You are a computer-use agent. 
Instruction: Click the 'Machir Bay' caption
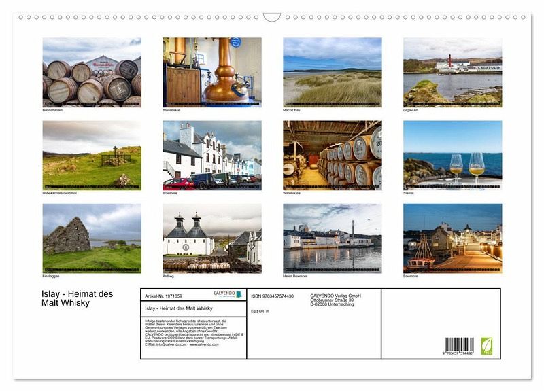click(292, 110)
